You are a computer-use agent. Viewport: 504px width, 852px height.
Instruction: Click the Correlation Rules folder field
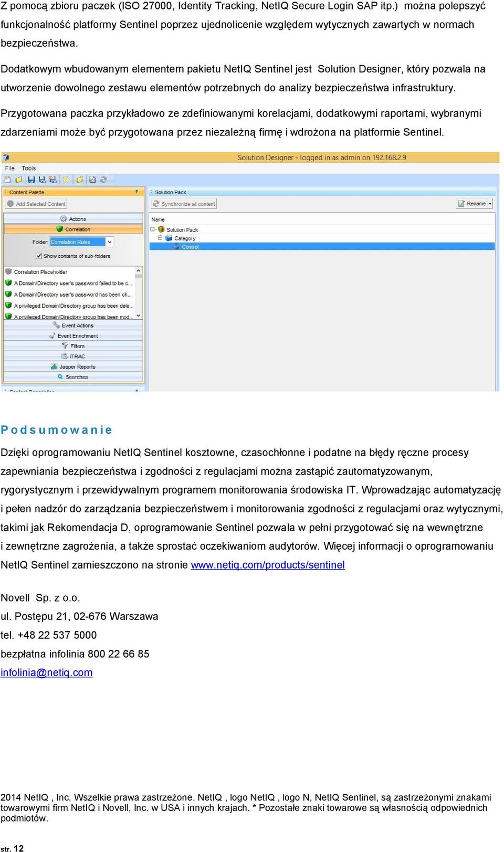click(78, 242)
